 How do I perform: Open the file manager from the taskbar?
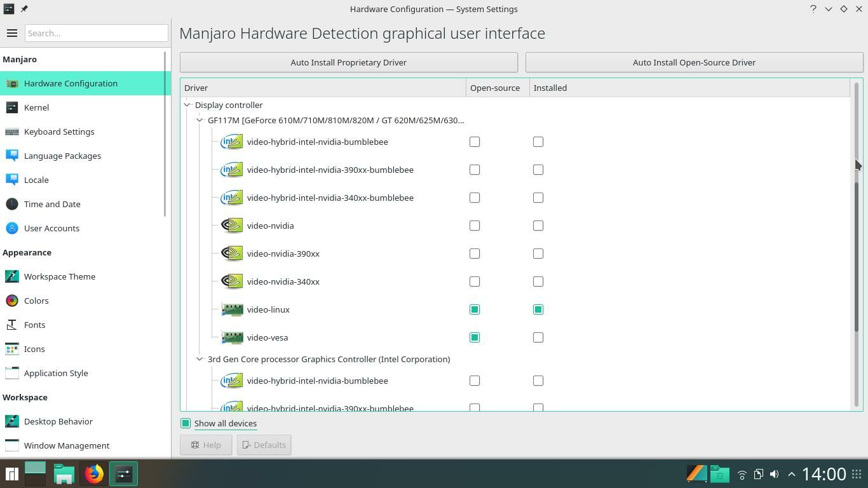(x=64, y=474)
